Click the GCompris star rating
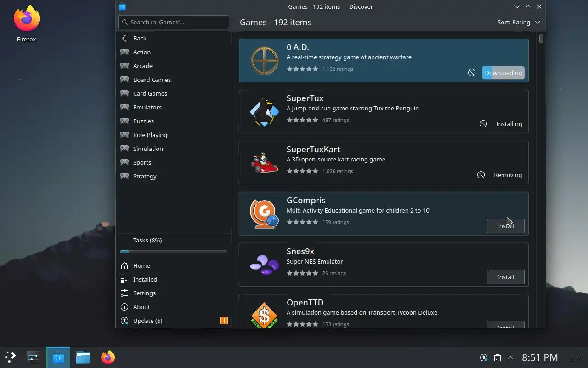 [302, 222]
